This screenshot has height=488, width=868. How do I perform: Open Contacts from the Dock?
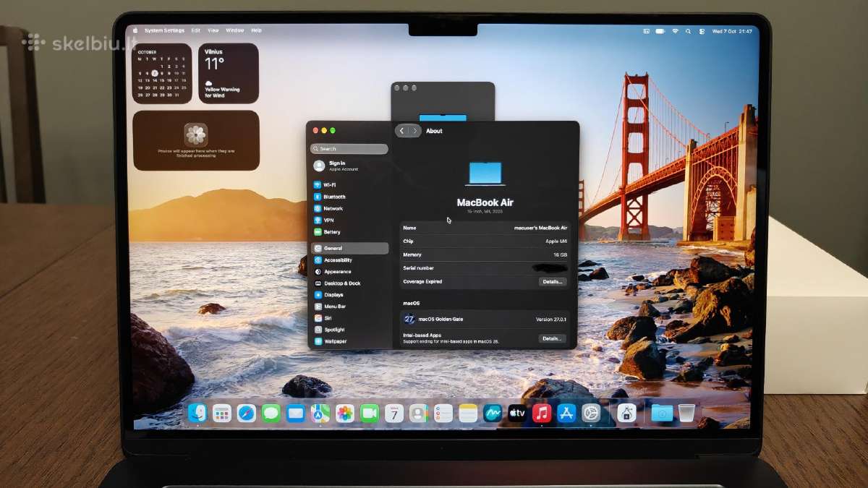(x=419, y=414)
